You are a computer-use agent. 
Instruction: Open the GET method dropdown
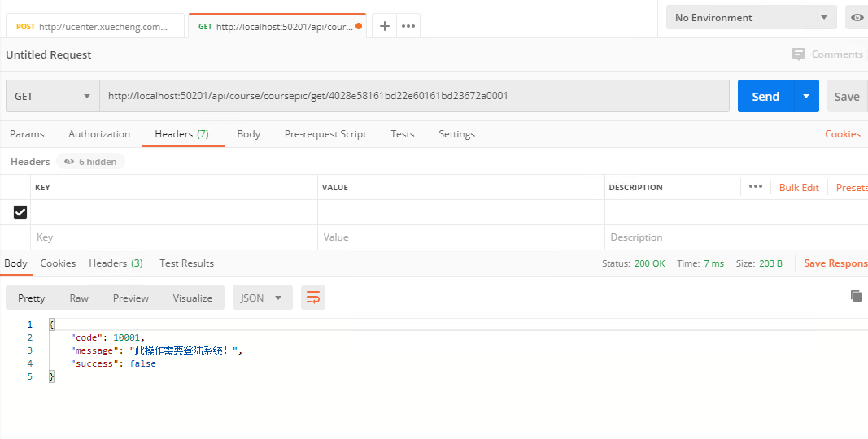53,96
